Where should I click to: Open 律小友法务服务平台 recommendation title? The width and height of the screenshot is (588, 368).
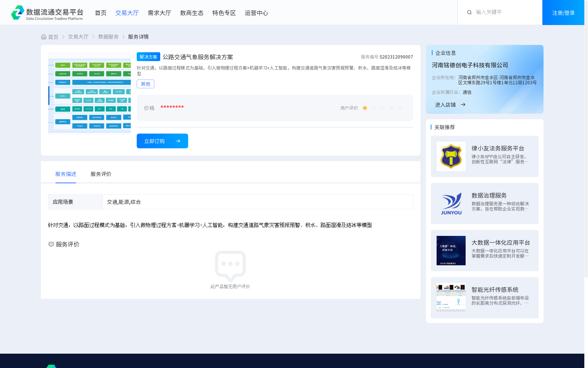(498, 148)
